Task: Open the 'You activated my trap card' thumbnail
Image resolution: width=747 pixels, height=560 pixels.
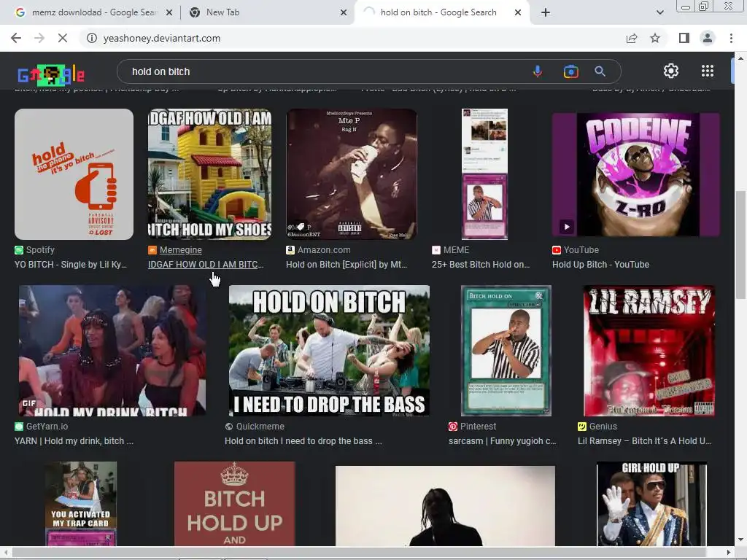Action: click(80, 503)
